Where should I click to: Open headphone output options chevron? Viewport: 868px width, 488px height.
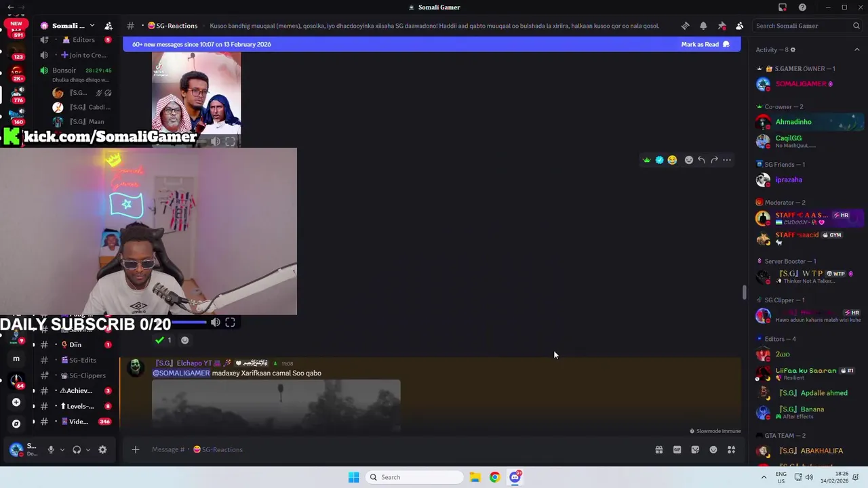[x=87, y=449]
